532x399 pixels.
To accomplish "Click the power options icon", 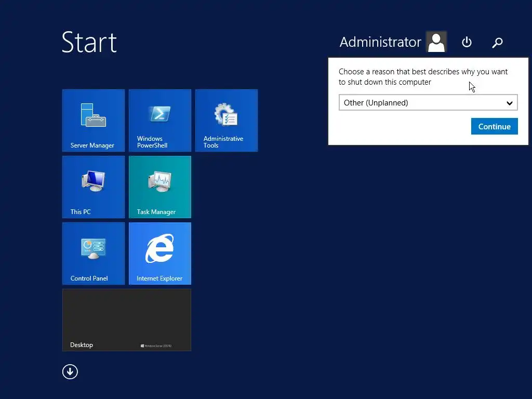I will click(x=467, y=42).
